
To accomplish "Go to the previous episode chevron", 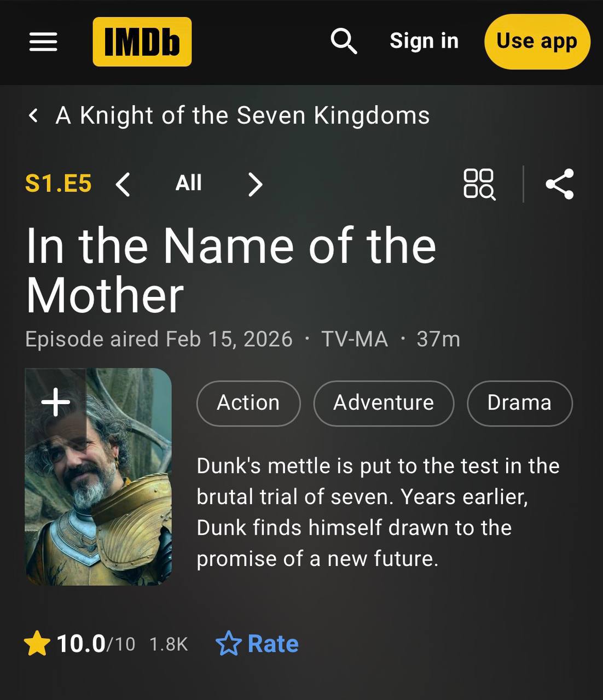I will (x=123, y=184).
